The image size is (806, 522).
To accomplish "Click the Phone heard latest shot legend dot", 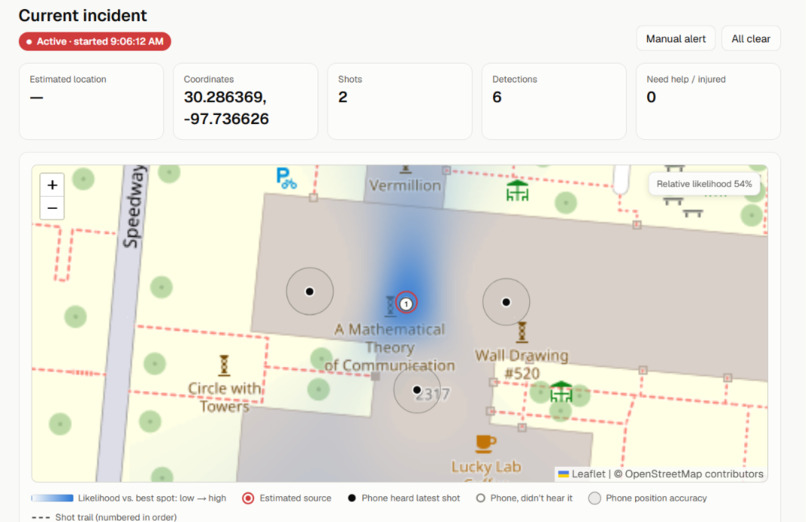I will coord(352,498).
